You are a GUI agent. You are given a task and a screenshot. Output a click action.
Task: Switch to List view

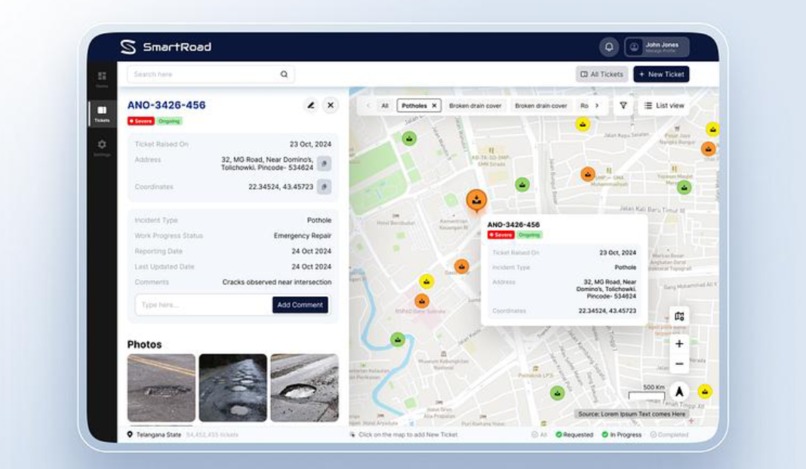pos(664,105)
